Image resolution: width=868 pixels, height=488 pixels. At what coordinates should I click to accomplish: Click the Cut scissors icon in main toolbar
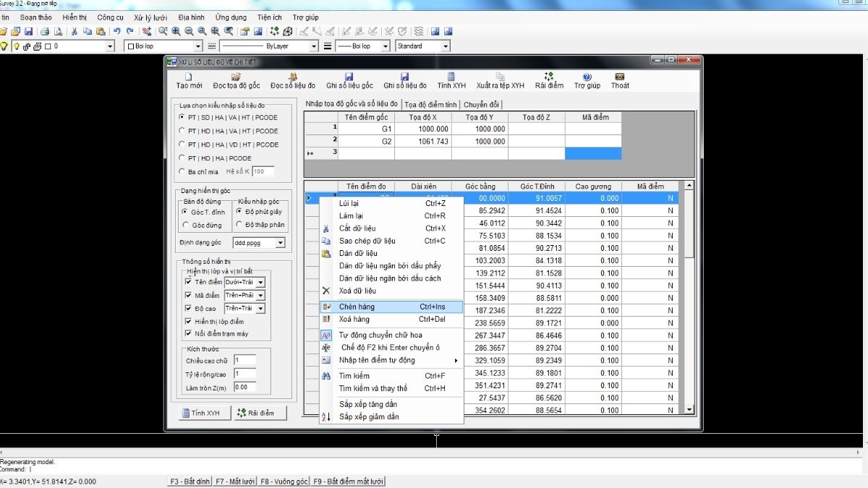point(74,31)
